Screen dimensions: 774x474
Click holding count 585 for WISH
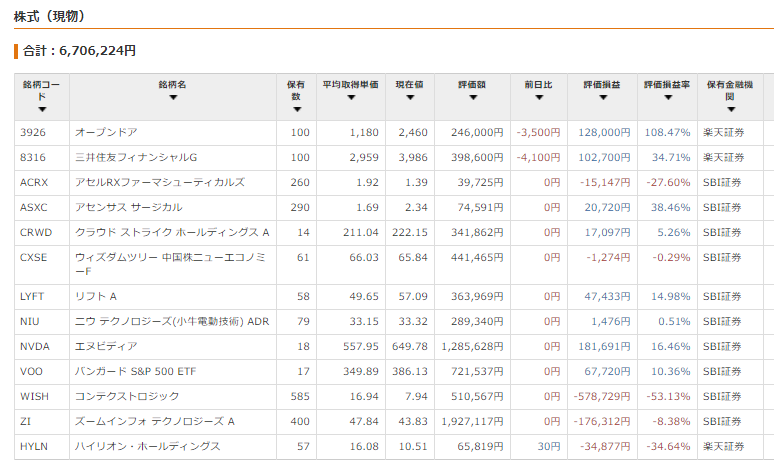300,396
